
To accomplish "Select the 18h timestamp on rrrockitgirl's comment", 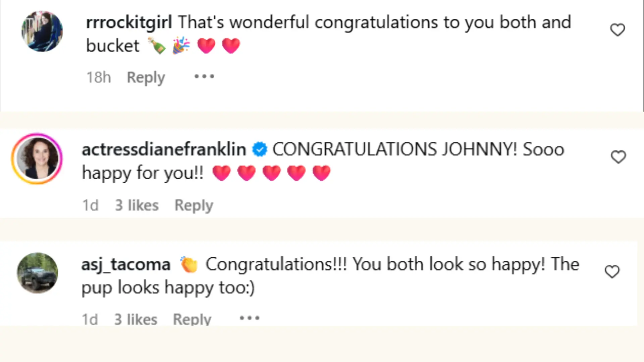I will (98, 77).
